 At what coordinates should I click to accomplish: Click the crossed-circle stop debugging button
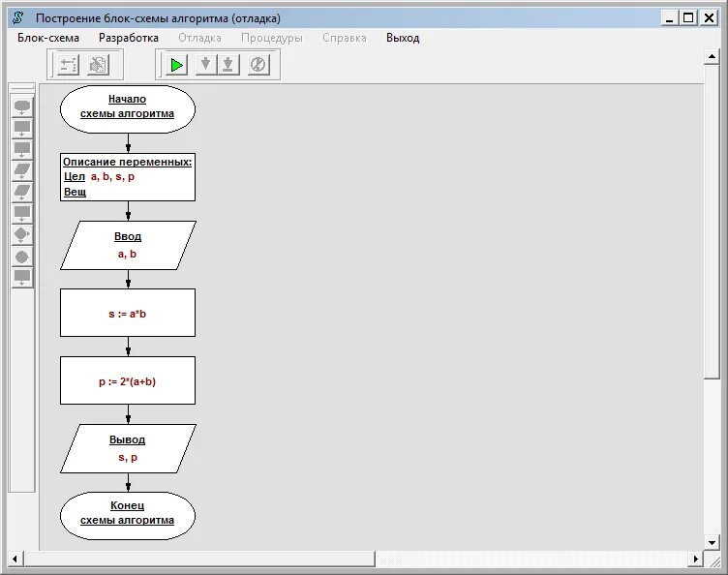click(258, 65)
